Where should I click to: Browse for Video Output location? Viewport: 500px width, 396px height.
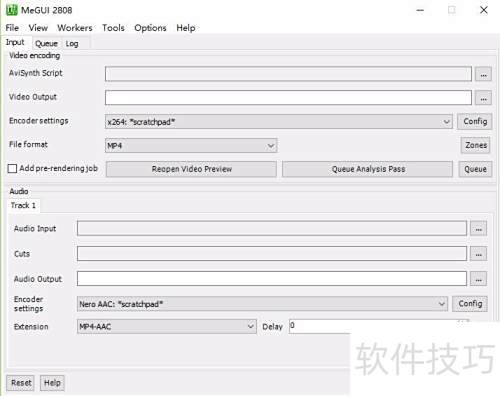click(483, 98)
